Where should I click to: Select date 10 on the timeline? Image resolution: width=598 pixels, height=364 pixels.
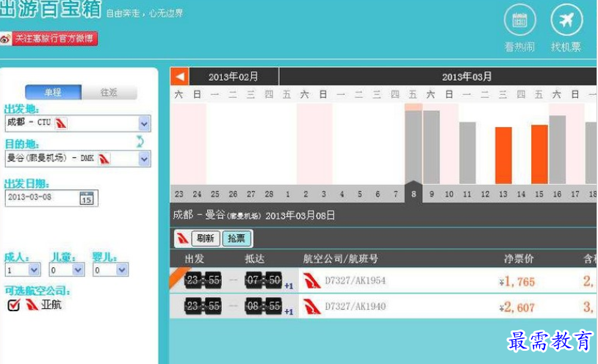[449, 194]
